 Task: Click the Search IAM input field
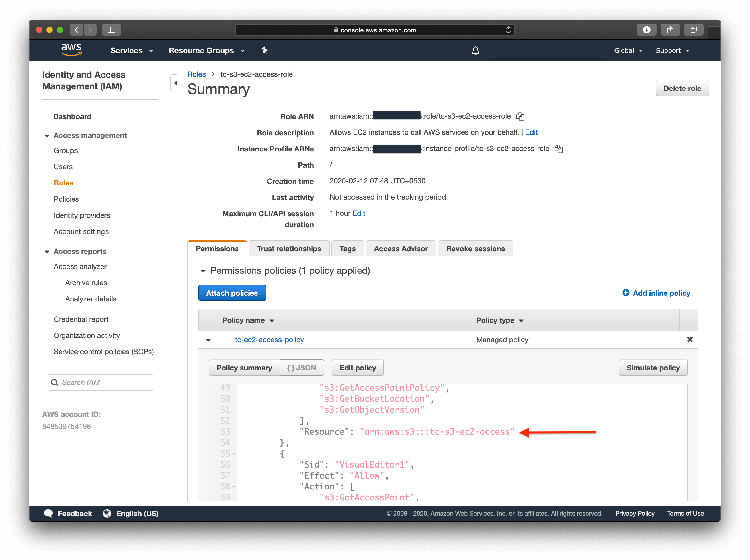(100, 382)
